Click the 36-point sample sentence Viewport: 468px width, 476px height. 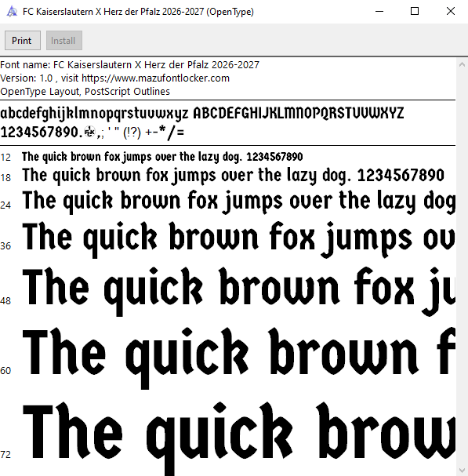pyautogui.click(x=239, y=239)
